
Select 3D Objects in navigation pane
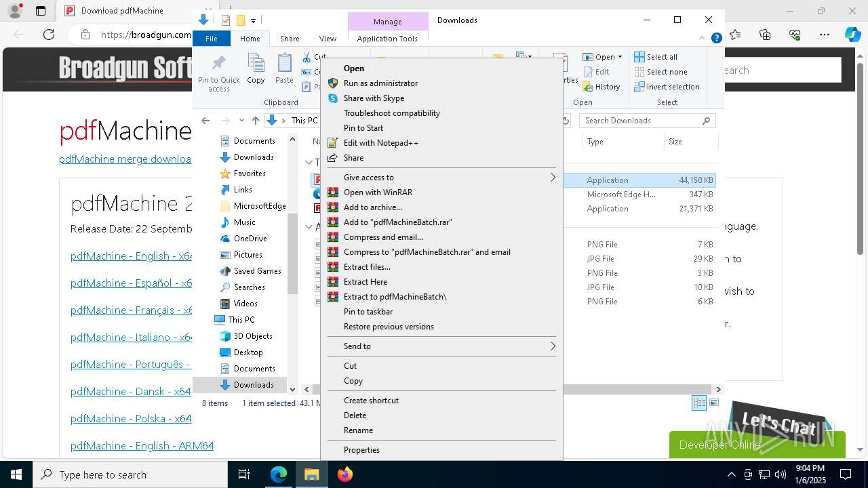pyautogui.click(x=253, y=336)
